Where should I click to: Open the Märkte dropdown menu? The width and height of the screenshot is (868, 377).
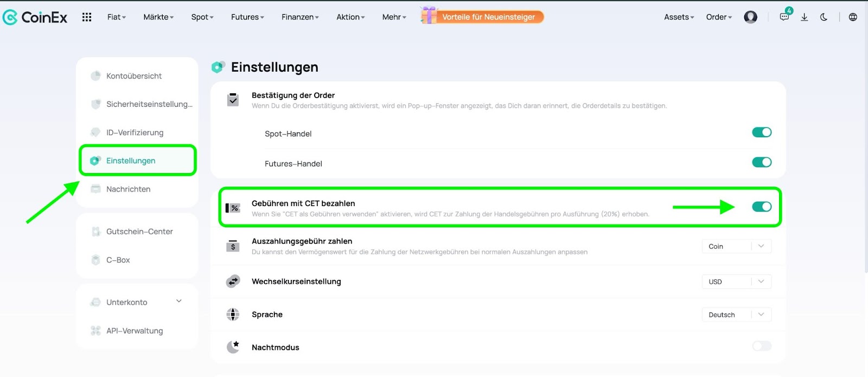click(158, 17)
